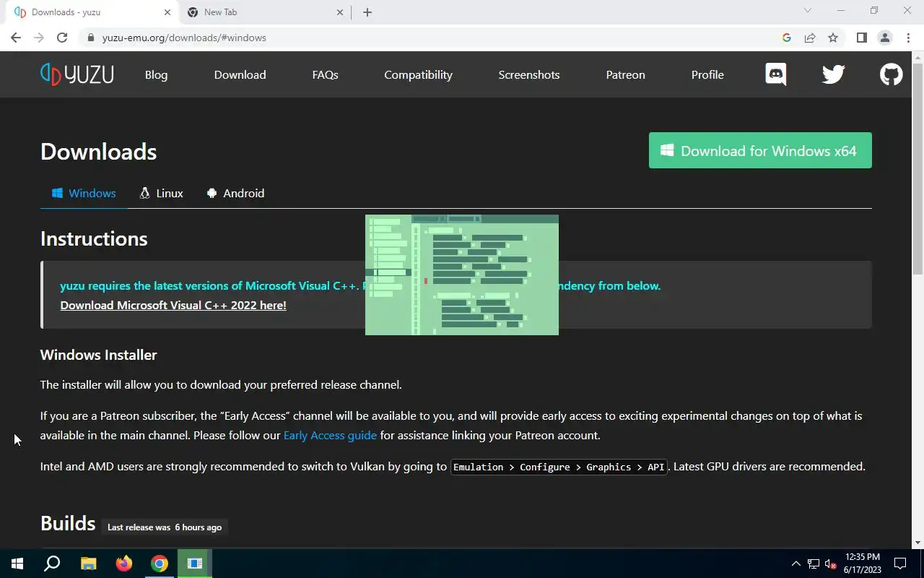
Task: Reload the page with refresh icon
Action: click(62, 38)
